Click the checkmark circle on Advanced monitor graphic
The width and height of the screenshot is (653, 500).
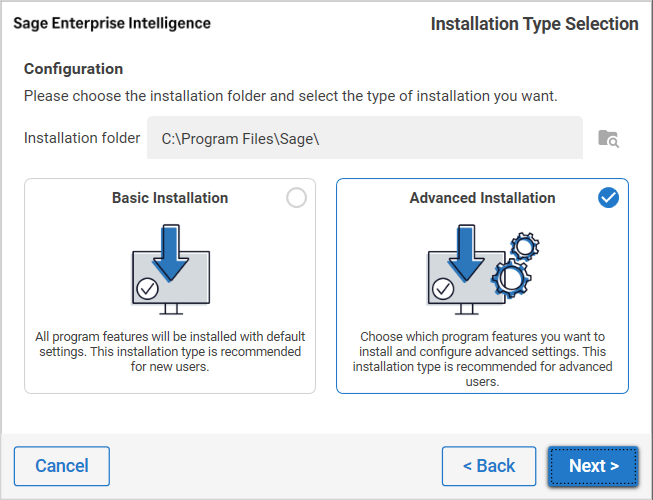(x=444, y=289)
